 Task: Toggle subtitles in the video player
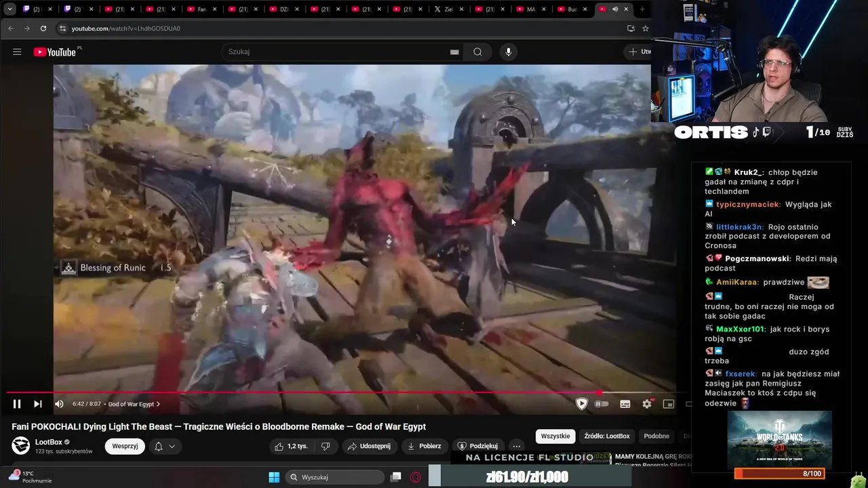point(625,404)
